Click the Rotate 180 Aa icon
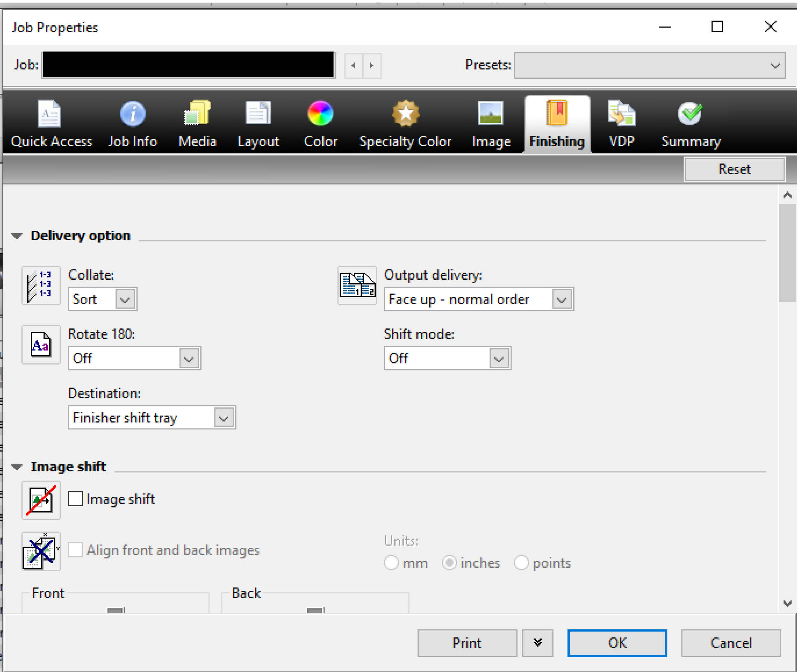 pyautogui.click(x=41, y=344)
